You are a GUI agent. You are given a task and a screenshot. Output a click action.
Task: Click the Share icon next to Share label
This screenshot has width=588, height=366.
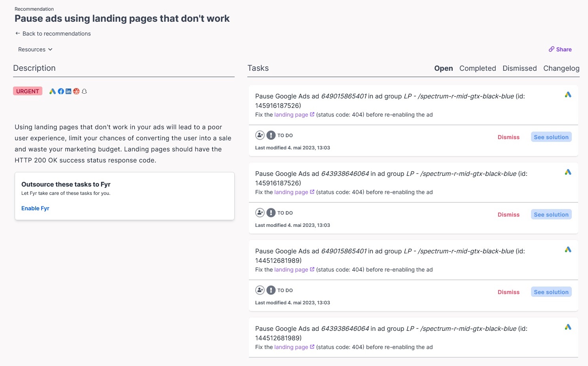(551, 49)
